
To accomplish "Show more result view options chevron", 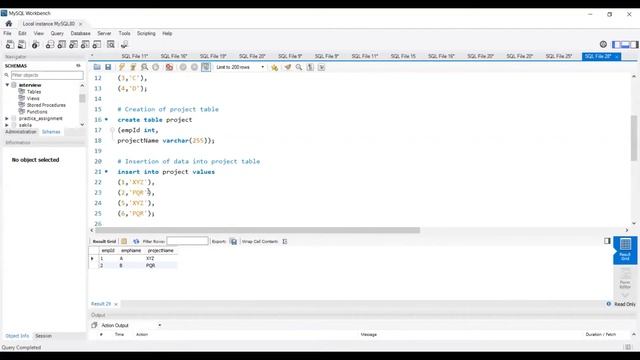I will [625, 295].
